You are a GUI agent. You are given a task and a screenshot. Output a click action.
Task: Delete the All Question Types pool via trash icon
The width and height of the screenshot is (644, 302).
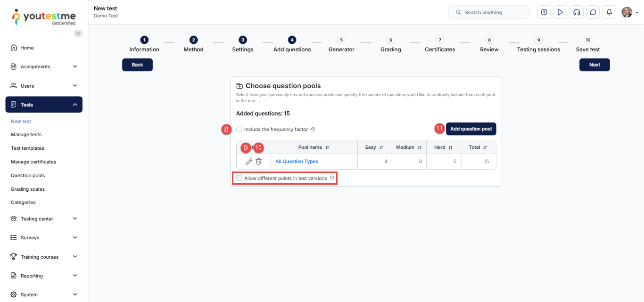click(x=258, y=162)
